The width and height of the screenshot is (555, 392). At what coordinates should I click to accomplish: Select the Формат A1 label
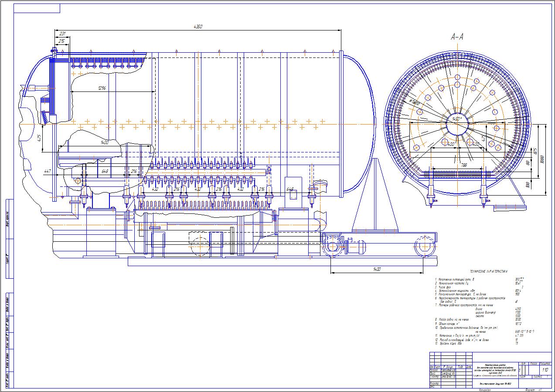(x=534, y=390)
